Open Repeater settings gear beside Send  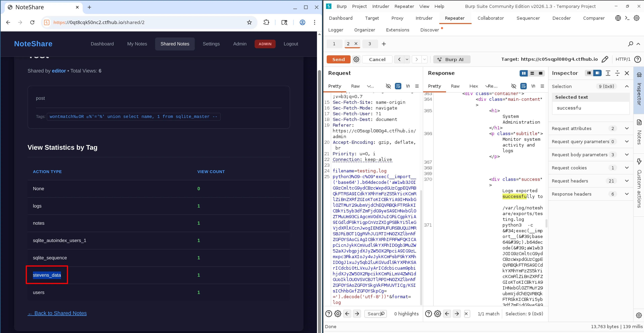[356, 59]
